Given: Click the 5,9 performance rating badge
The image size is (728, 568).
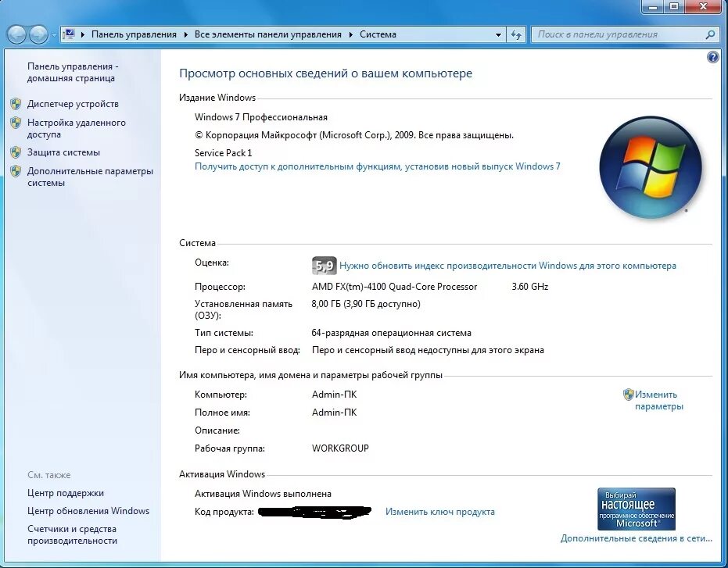Looking at the screenshot, I should pos(324,266).
